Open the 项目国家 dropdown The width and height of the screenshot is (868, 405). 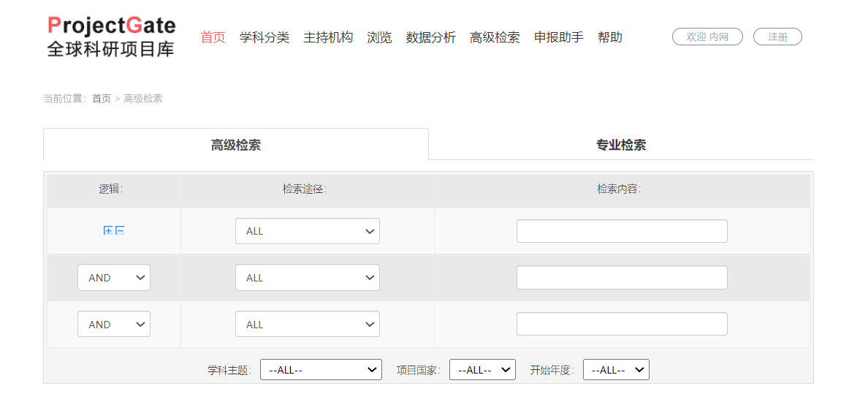pyautogui.click(x=482, y=370)
